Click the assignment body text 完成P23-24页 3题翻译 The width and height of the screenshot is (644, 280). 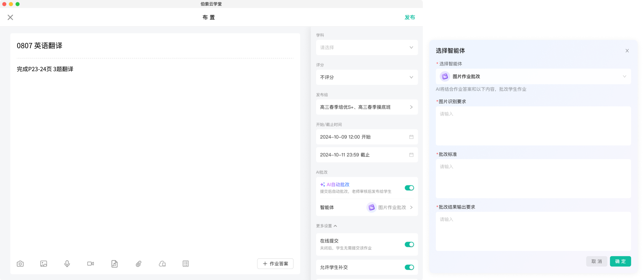coord(45,69)
